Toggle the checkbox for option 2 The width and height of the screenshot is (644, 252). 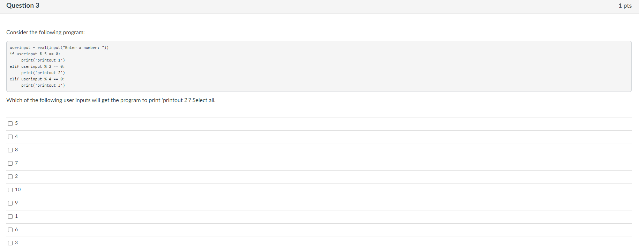pyautogui.click(x=10, y=177)
